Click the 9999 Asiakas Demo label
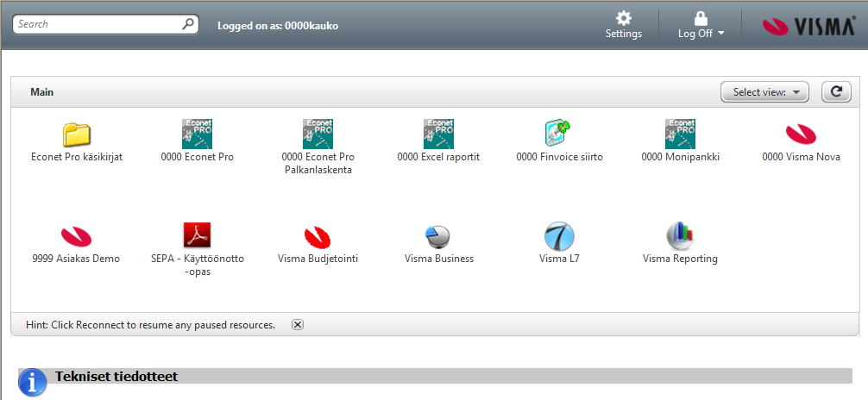 [77, 259]
